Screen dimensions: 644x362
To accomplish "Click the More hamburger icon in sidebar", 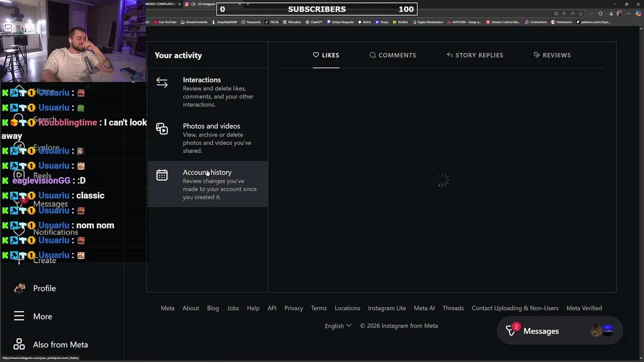I will click(19, 316).
